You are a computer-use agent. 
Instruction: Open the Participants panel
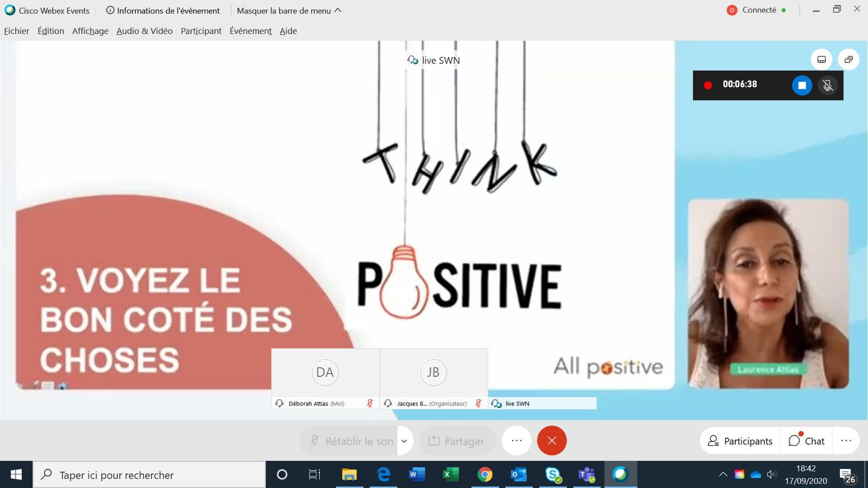740,441
